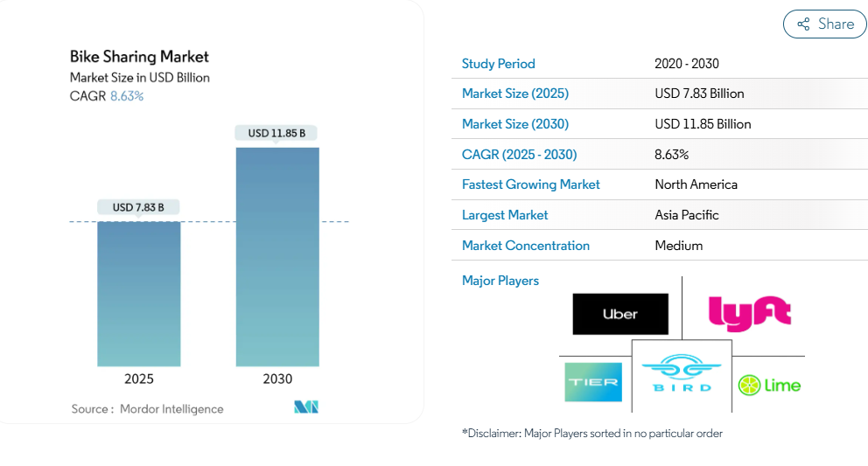
Task: Select the TIER logo
Action: (593, 382)
